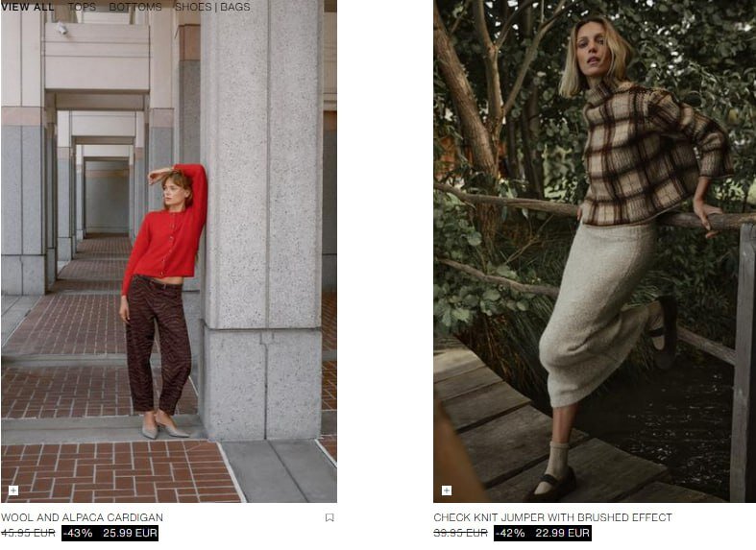Click the 25.99 EUR sale price
This screenshot has height=550, width=756.
click(x=130, y=533)
